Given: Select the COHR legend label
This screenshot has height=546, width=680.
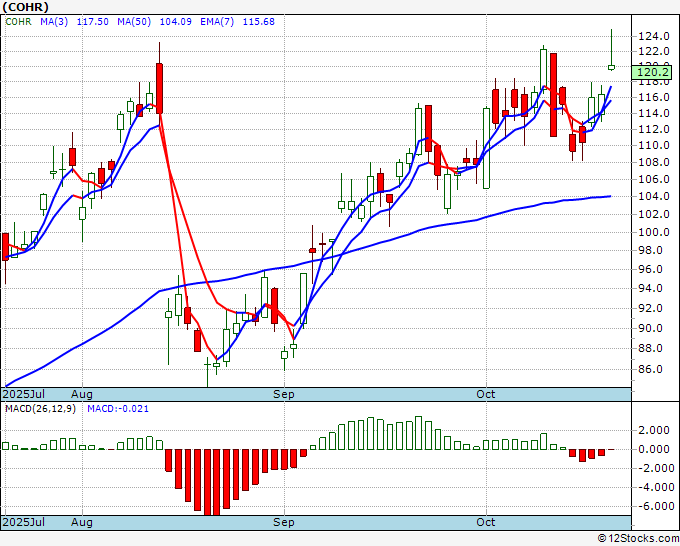Looking at the screenshot, I should pos(18,22).
